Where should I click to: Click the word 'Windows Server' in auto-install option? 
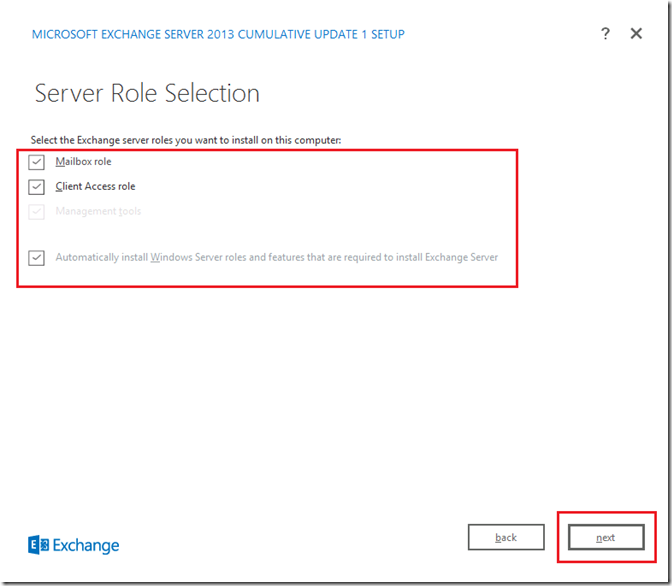(186, 258)
